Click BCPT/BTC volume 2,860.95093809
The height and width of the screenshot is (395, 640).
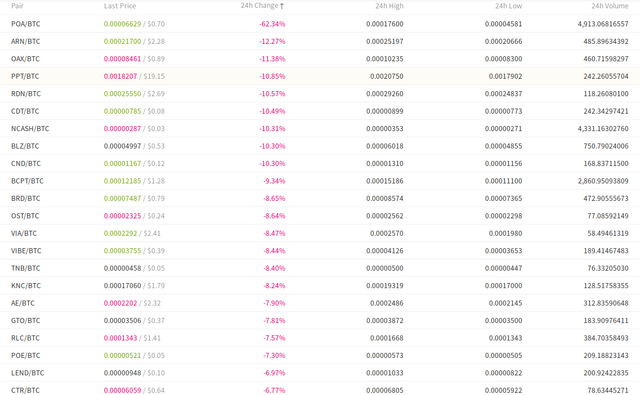click(603, 181)
